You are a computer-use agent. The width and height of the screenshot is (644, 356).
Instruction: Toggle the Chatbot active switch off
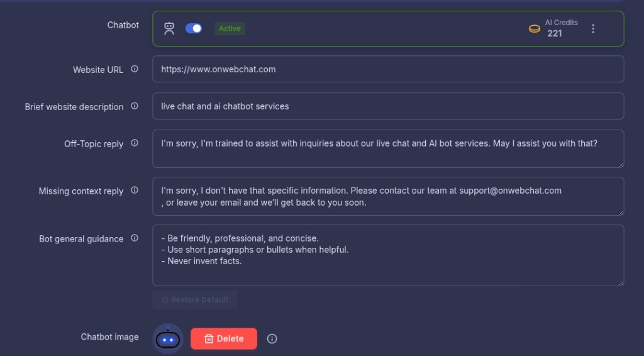coord(194,28)
